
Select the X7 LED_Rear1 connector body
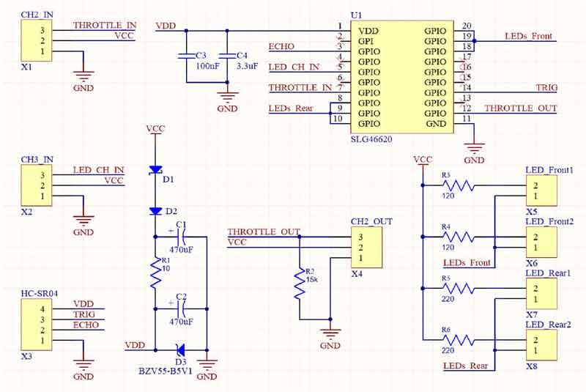click(x=541, y=293)
